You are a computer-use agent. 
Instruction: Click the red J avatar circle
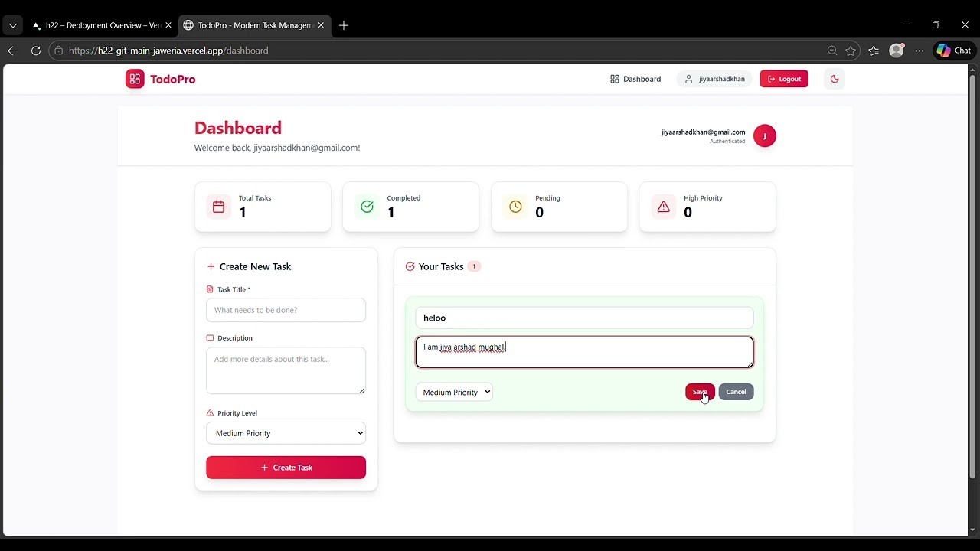click(x=764, y=136)
